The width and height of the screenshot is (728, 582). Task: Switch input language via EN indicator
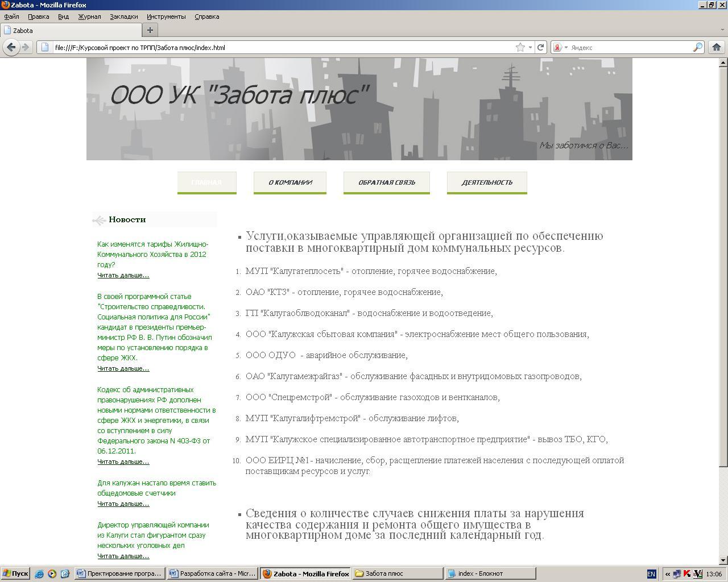point(651,573)
